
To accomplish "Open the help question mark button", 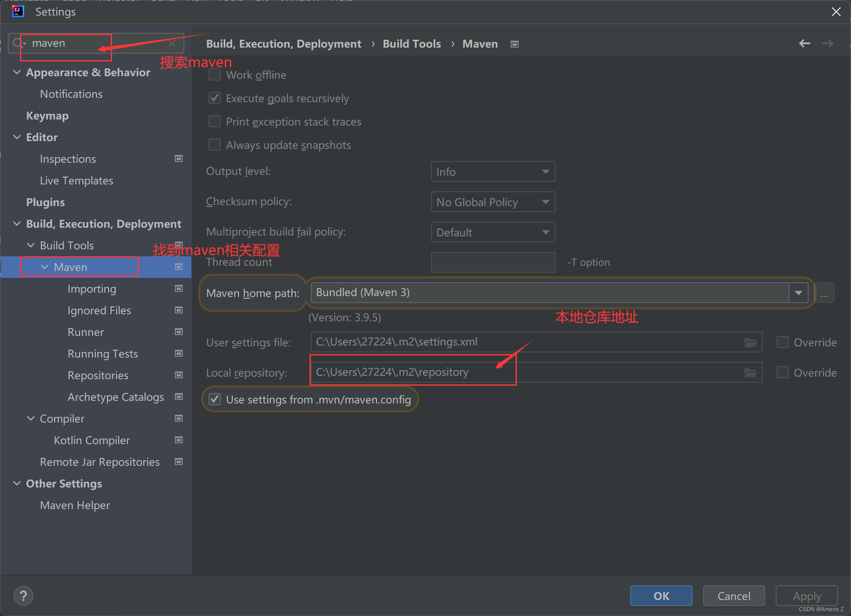I will pos(23,596).
